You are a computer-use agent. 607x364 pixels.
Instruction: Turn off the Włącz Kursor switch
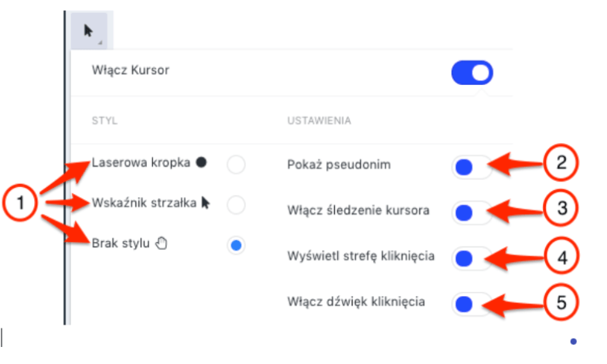coord(472,73)
